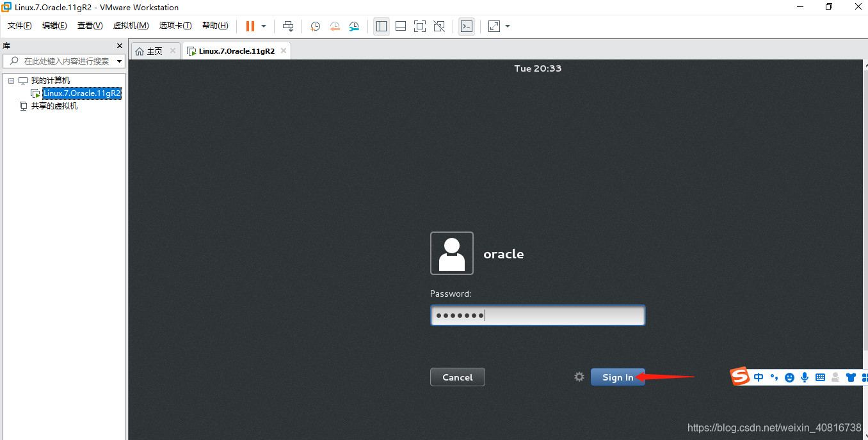Click the orange pause VM button
This screenshot has width=868, height=440.
pos(250,26)
